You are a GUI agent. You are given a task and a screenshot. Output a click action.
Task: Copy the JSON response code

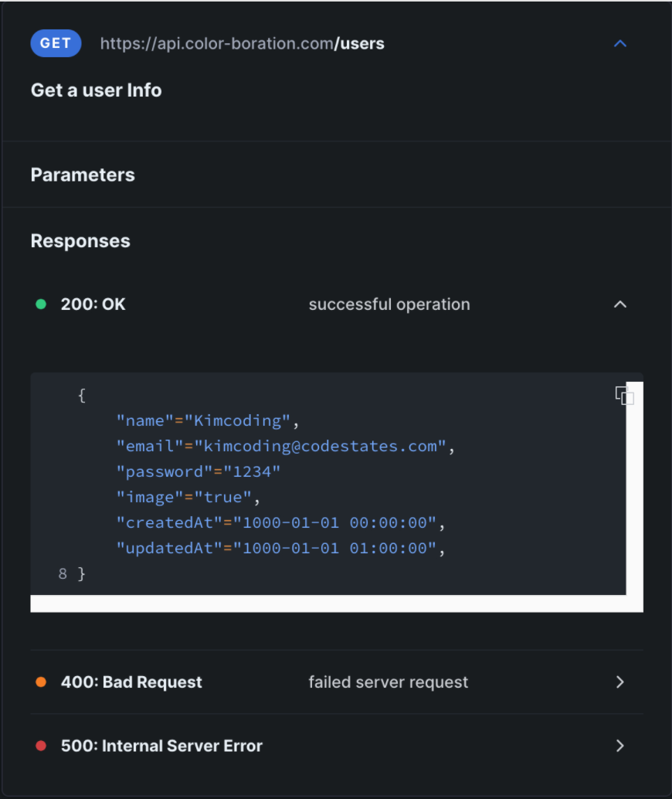[624, 396]
